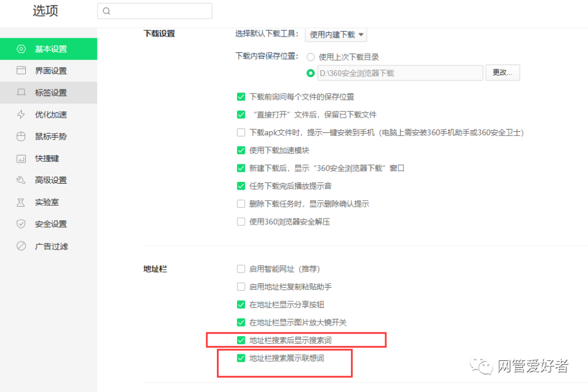Open 实验室 section

48,202
